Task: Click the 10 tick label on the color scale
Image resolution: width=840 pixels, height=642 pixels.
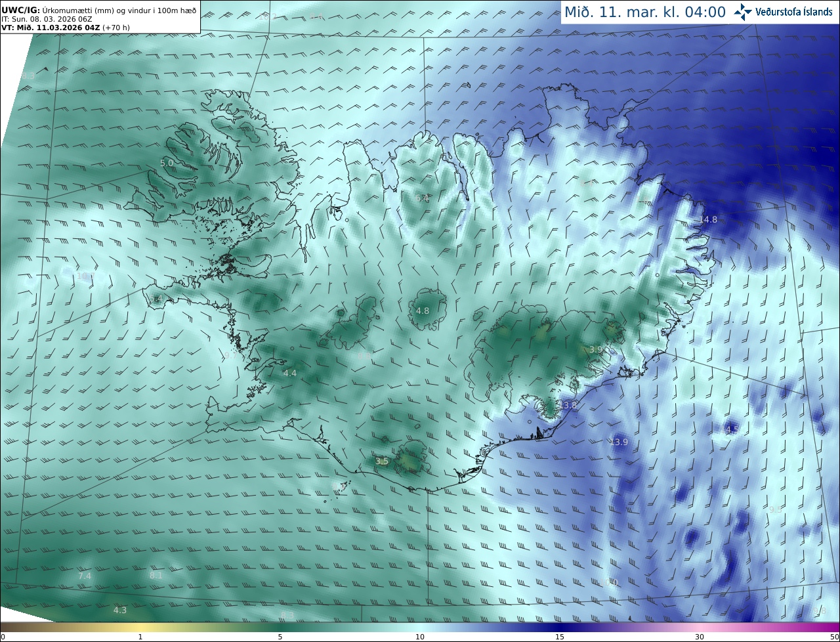Action: [x=420, y=637]
